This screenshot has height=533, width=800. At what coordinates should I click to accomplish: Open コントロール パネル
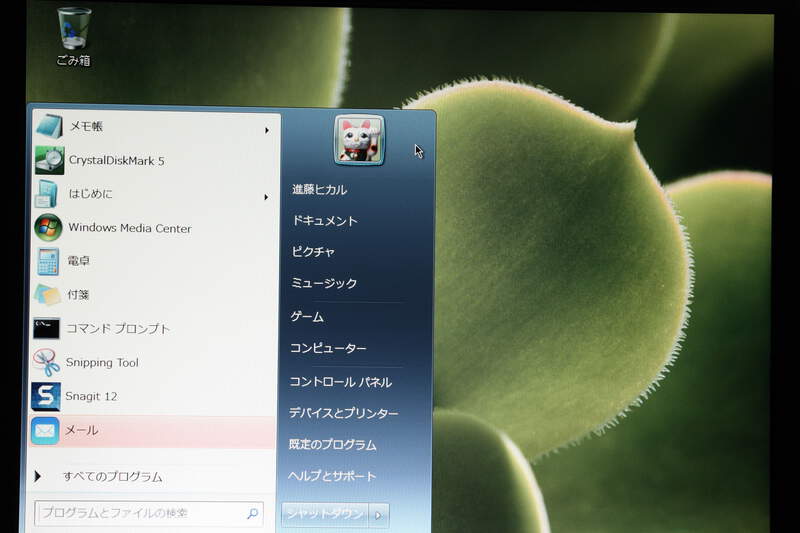click(340, 382)
